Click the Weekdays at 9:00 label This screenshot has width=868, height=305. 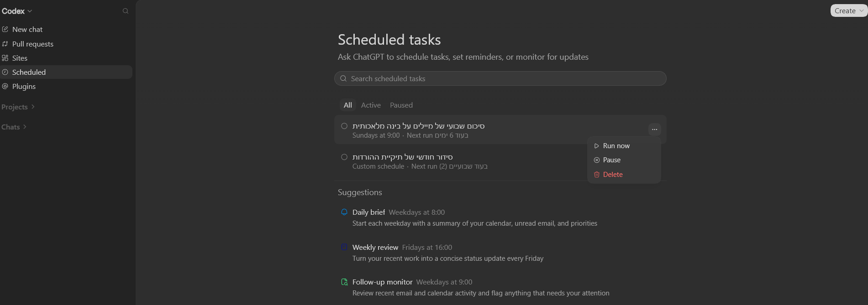tap(444, 282)
